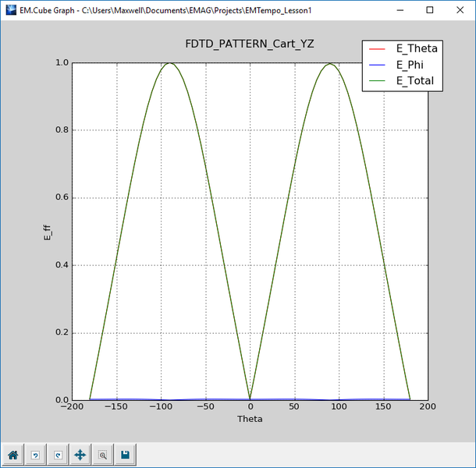Click the Back (undo view) toolbar icon

coord(35,454)
